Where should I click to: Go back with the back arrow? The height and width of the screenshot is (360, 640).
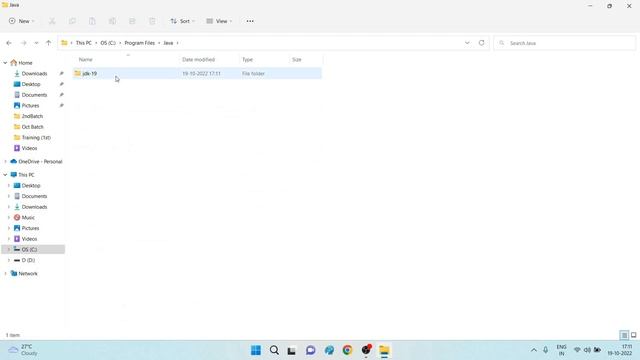point(9,43)
